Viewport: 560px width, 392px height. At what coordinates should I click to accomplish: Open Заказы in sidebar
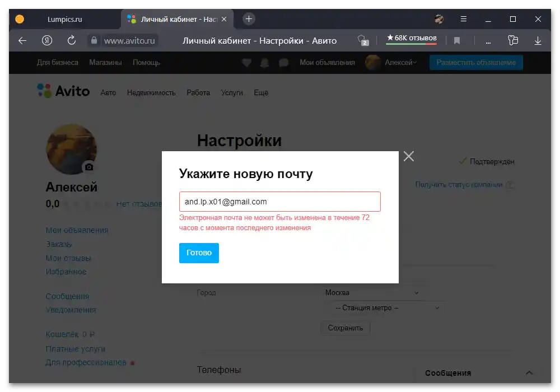[x=59, y=244]
